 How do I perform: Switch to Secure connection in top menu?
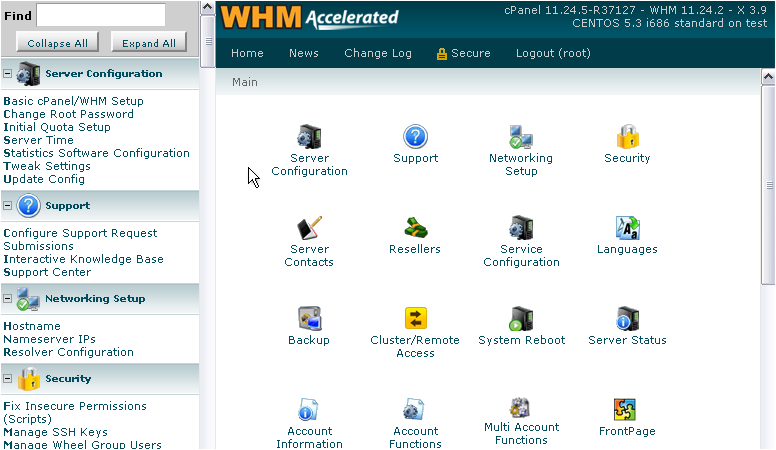(464, 53)
